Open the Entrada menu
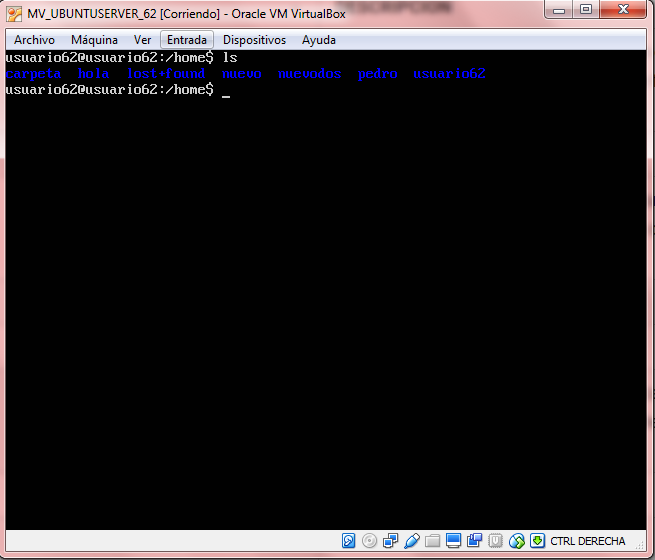655x560 pixels. [187, 40]
